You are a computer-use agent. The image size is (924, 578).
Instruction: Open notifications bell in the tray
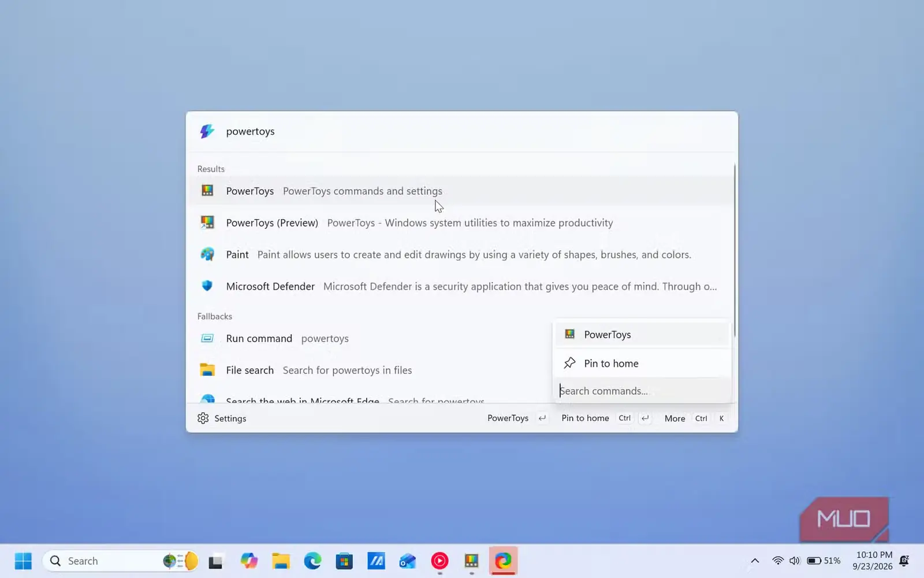pyautogui.click(x=904, y=561)
